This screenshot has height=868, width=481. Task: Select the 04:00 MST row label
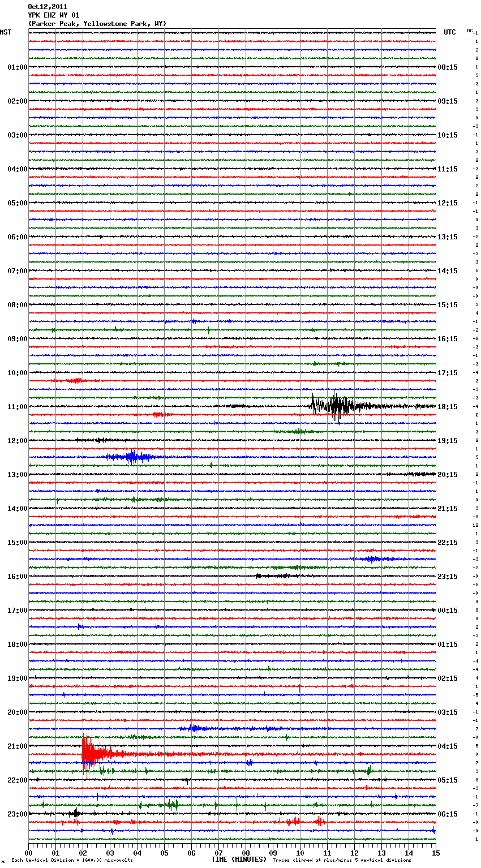(x=17, y=169)
